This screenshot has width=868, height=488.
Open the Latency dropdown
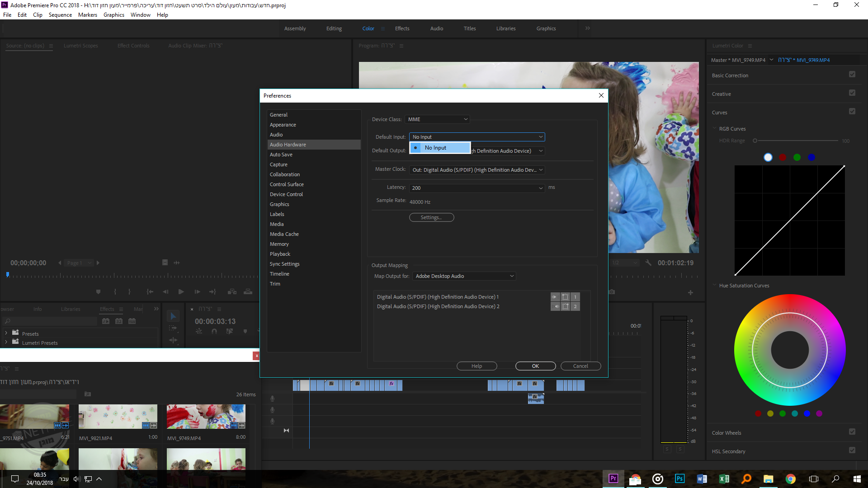click(x=477, y=188)
